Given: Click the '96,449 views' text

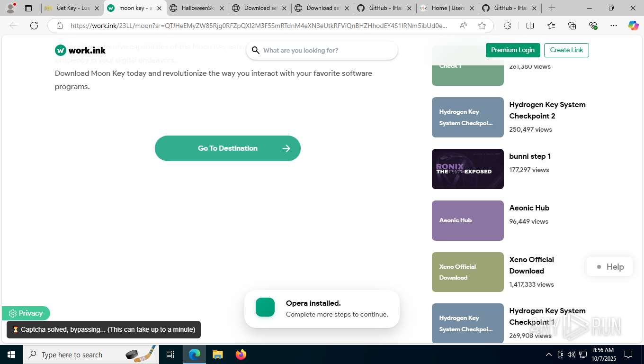Looking at the screenshot, I should coord(528,221).
